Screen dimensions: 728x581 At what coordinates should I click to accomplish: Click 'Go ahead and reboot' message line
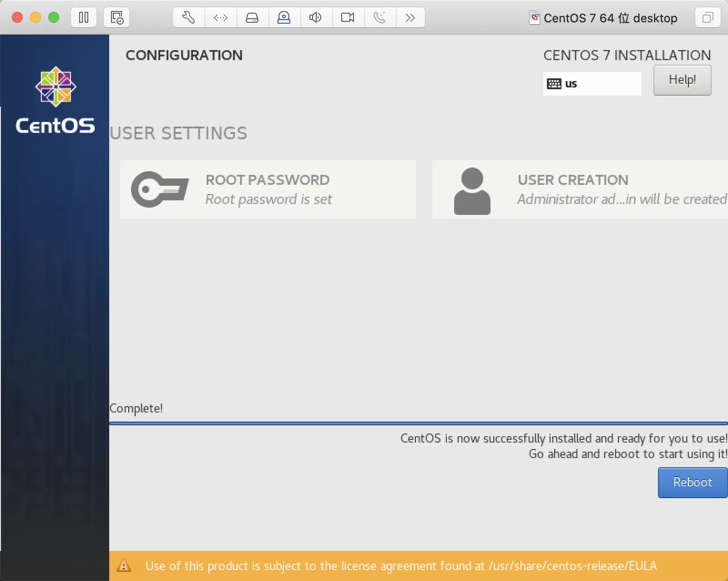pos(628,454)
